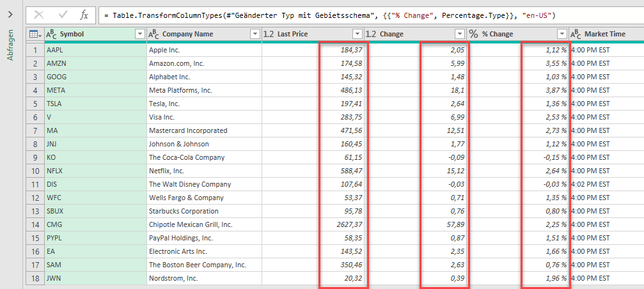
Task: Expand the Abfragen queries pane chevron
Action: click(x=11, y=15)
